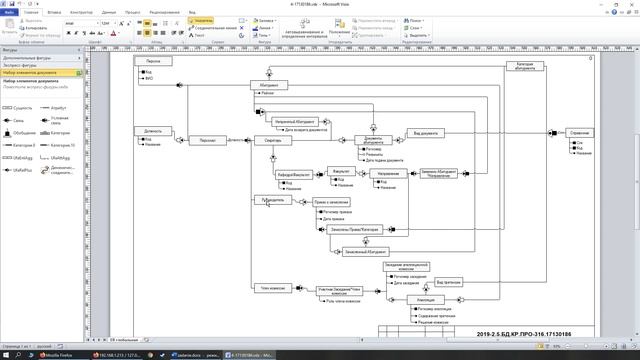Click the underline formatting icon
This screenshot has width=640, height=360.
click(x=84, y=33)
